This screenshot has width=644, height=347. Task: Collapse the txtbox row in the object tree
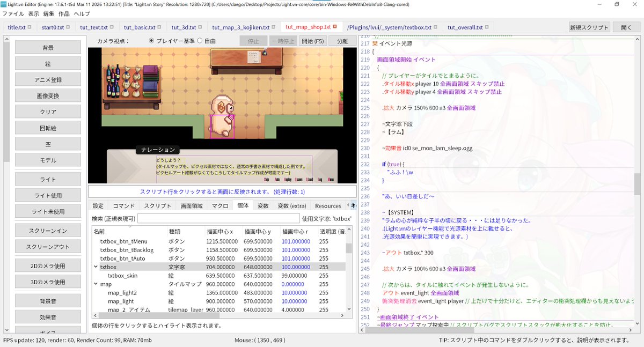[x=96, y=267]
